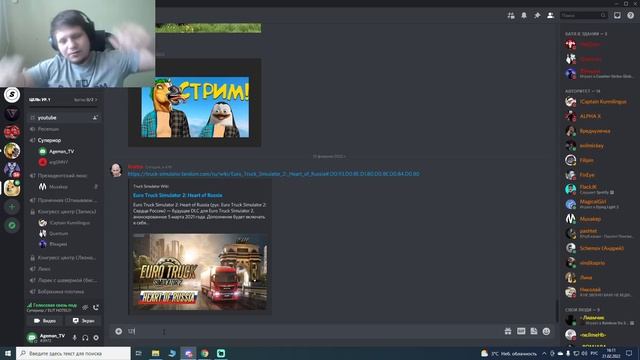The image size is (640, 360).
Task: Select Musaкер user in voice channel
Action: pyautogui.click(x=58, y=187)
